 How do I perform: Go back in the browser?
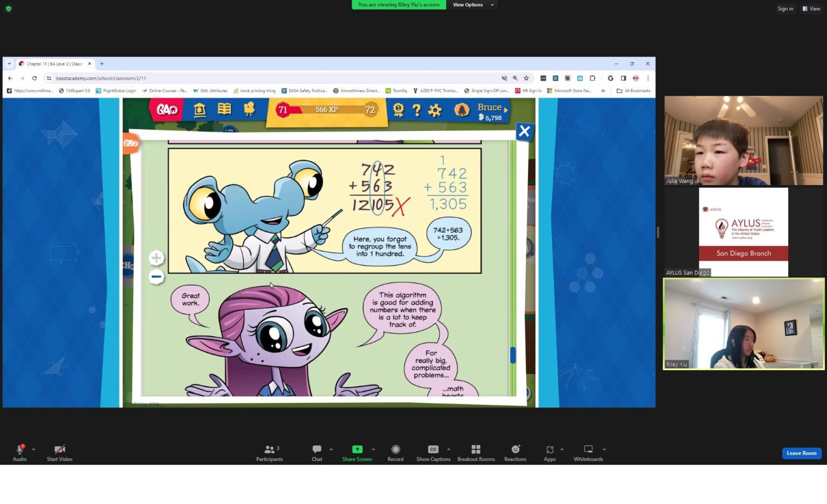(10, 78)
